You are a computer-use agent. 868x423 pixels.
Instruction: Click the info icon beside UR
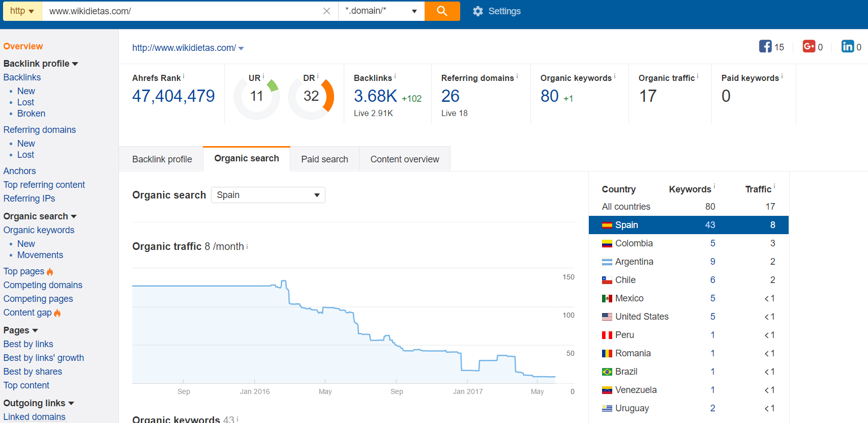(x=263, y=76)
